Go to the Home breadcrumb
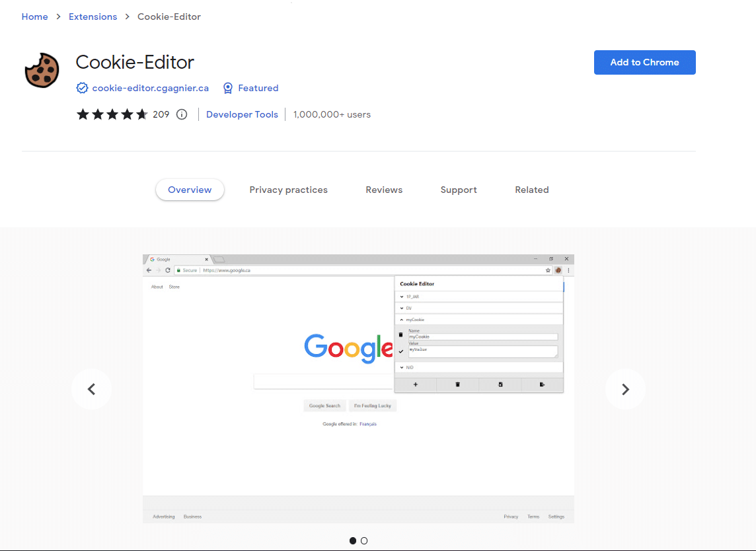756x551 pixels. tap(35, 17)
